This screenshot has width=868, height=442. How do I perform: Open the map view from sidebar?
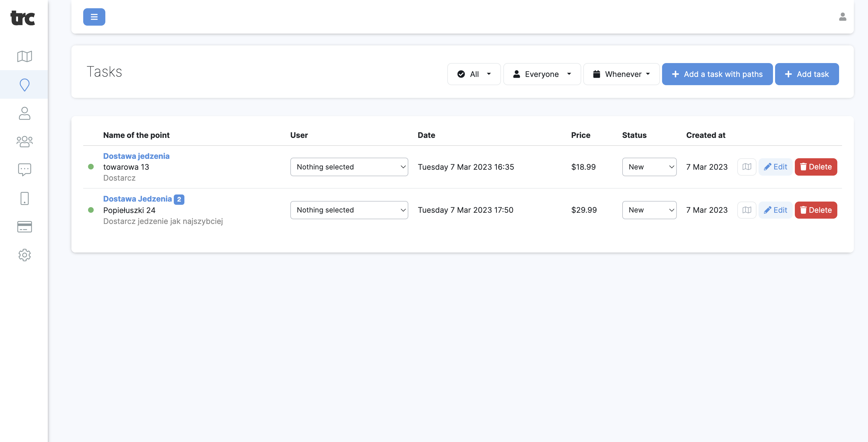click(x=24, y=56)
